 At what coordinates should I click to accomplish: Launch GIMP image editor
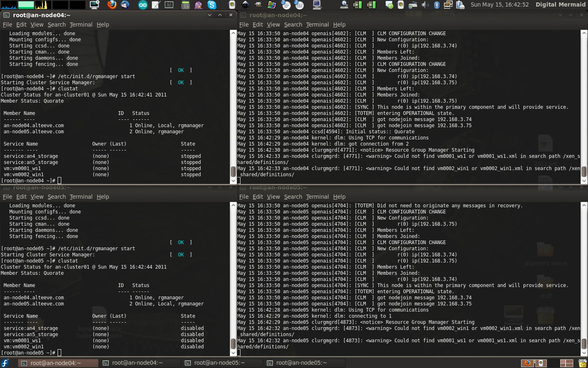258,5
